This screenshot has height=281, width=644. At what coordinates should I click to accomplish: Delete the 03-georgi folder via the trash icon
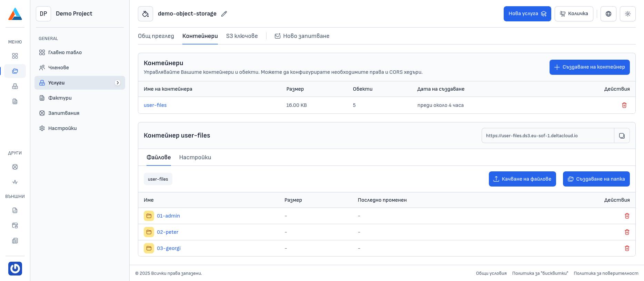tap(627, 248)
